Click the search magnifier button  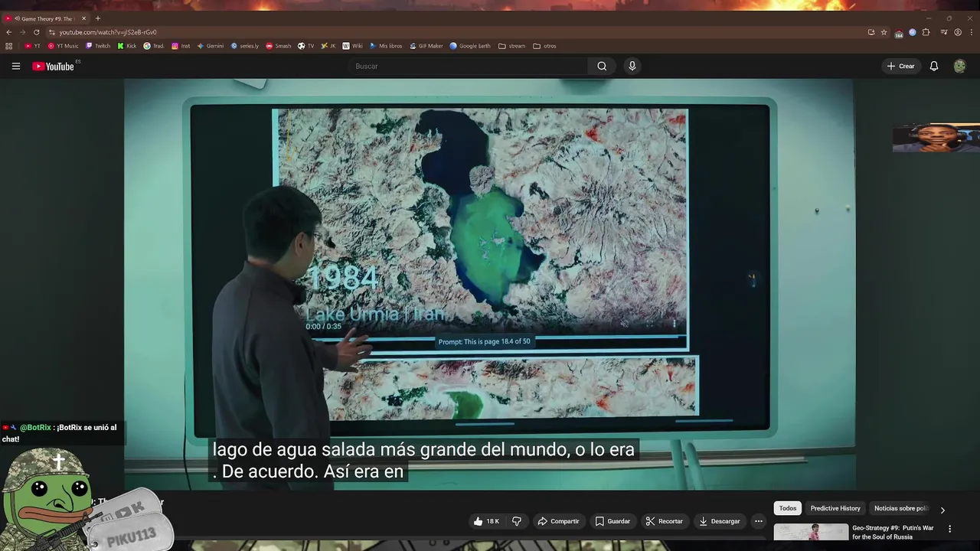[602, 66]
